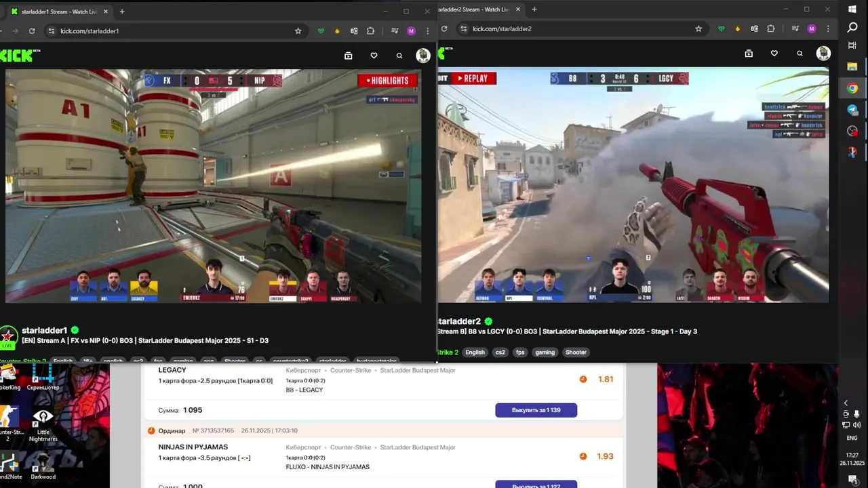Open media control icon in starladder2 window

(x=795, y=28)
